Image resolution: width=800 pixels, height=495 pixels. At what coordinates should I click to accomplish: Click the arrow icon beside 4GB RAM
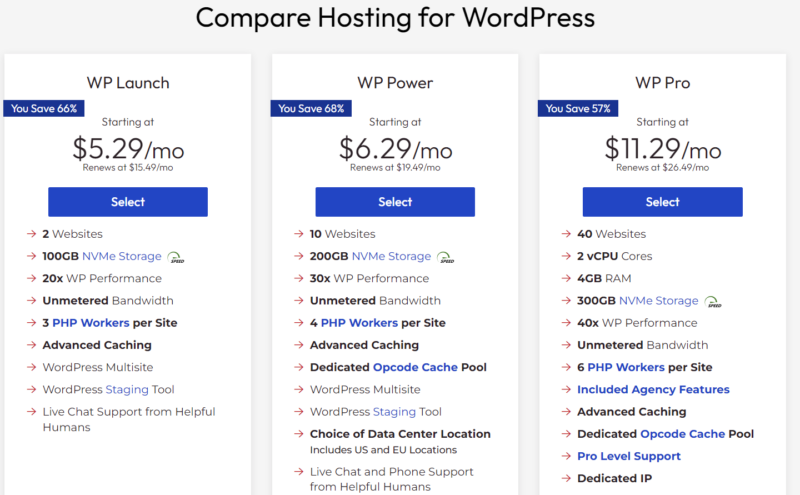pyautogui.click(x=566, y=278)
